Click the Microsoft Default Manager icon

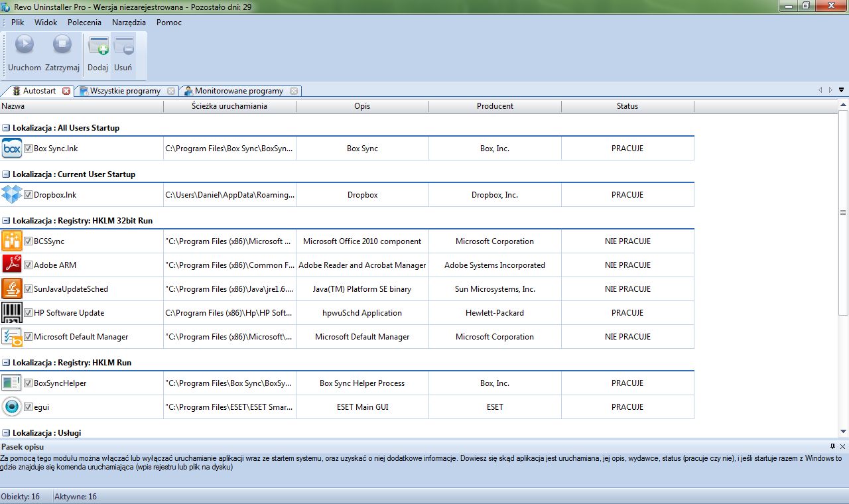(12, 337)
